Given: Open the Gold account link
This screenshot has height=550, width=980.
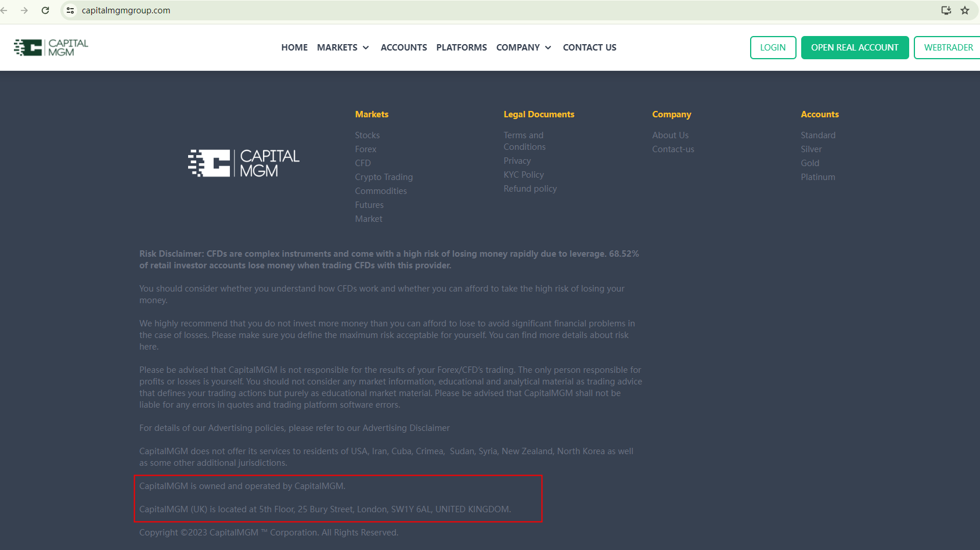Looking at the screenshot, I should pyautogui.click(x=810, y=163).
